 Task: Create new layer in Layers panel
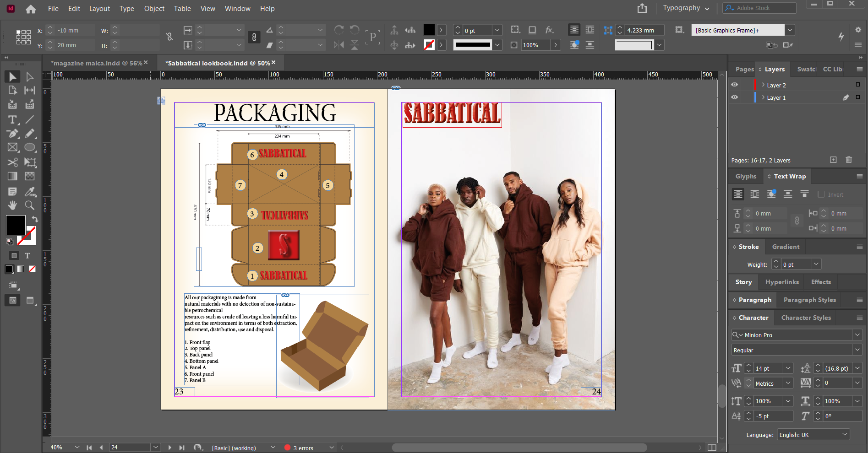(833, 160)
